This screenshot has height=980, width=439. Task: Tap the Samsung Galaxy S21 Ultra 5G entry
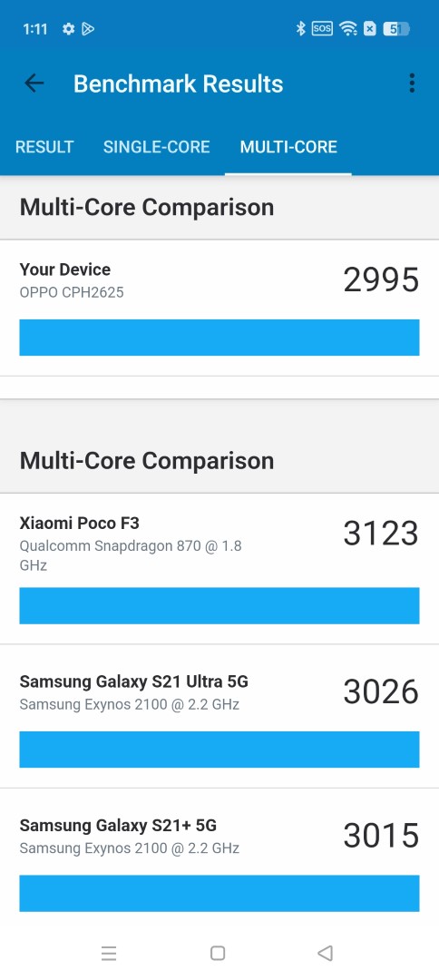(219, 716)
